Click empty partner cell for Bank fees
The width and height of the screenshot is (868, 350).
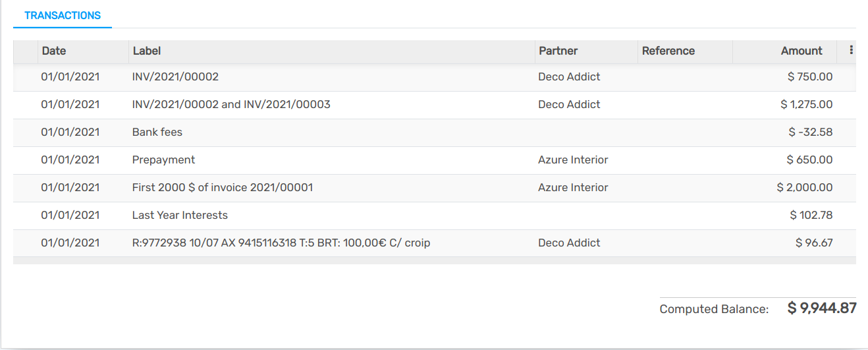point(586,132)
